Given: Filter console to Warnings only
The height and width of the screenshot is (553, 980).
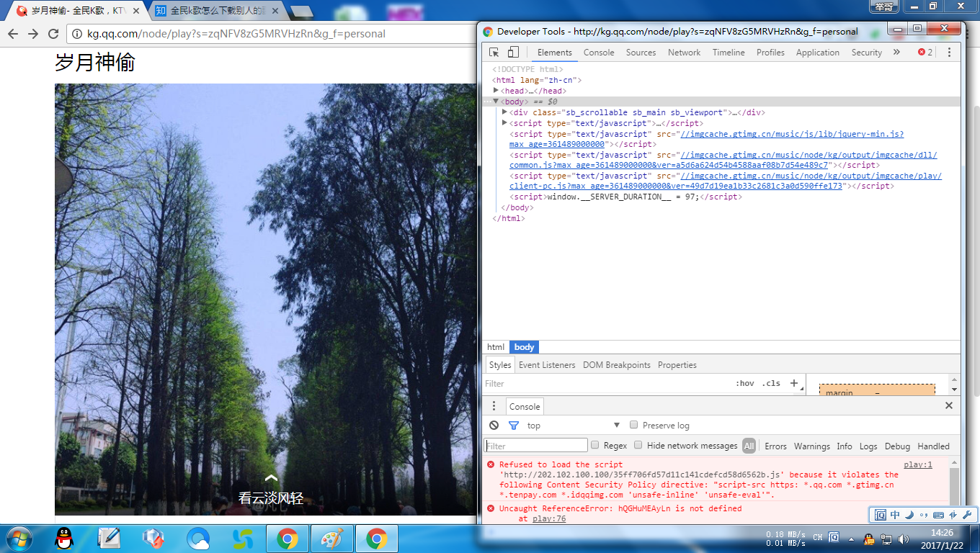Looking at the screenshot, I should (812, 446).
